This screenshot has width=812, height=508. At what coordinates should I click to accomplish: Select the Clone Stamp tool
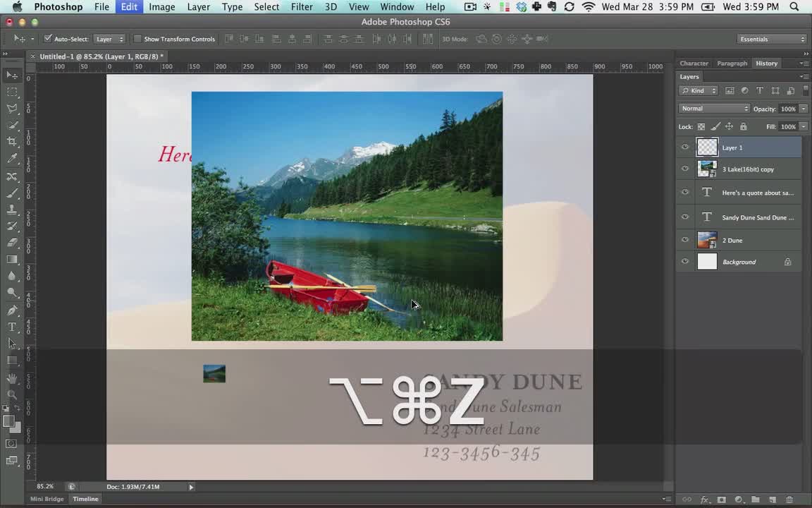coord(12,210)
